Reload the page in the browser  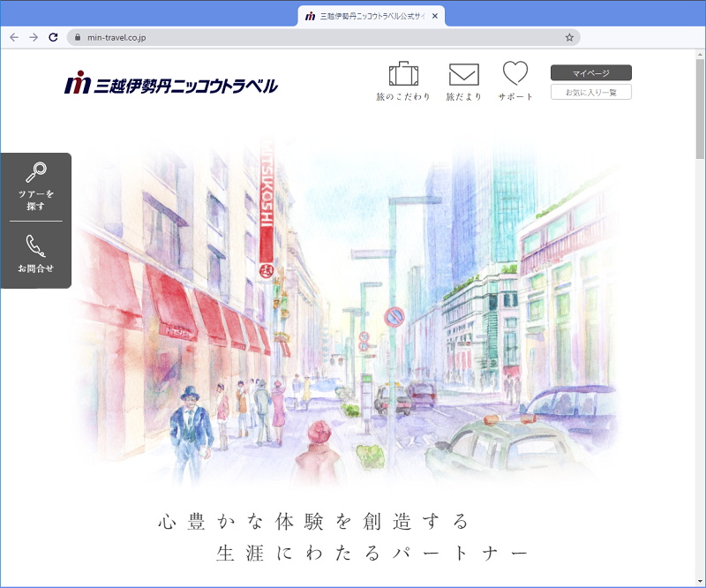coord(53,38)
